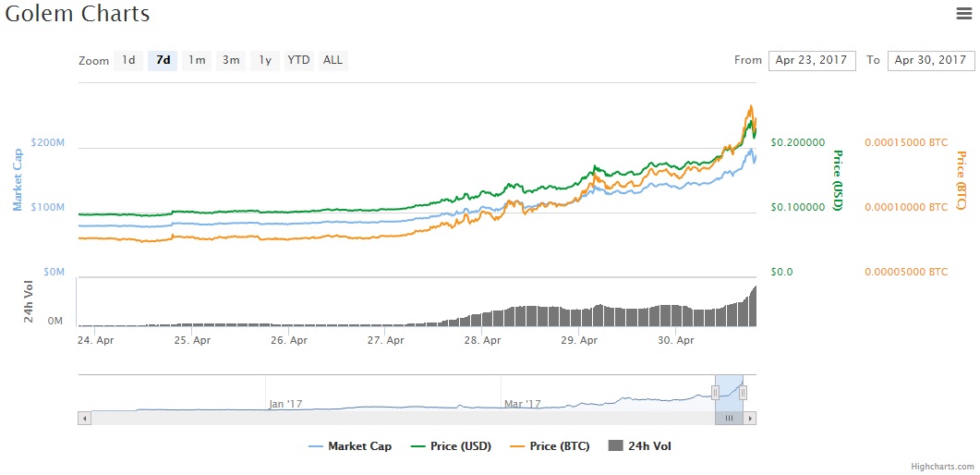980x475 pixels.
Task: Choose the 3m zoom range
Action: [x=231, y=61]
